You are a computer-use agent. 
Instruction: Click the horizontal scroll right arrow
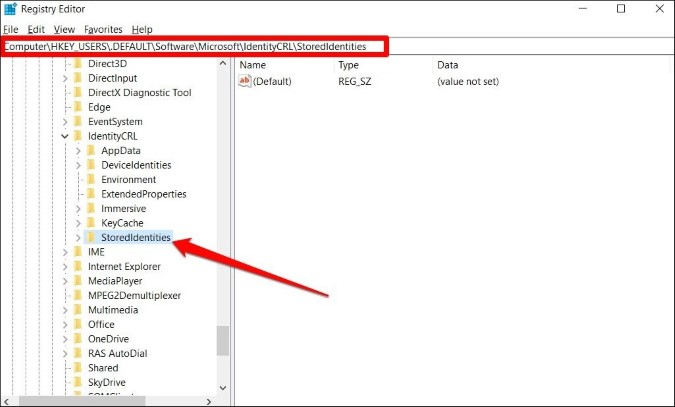[x=209, y=401]
